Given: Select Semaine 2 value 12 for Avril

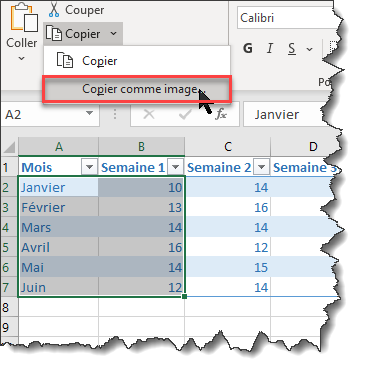Looking at the screenshot, I should 228,248.
